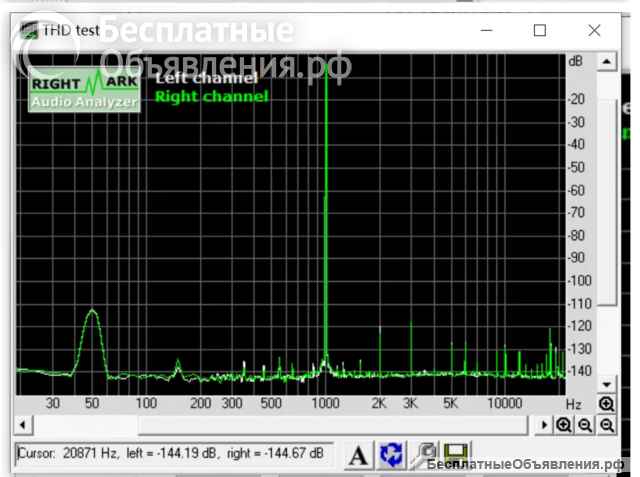Save the graph using the floppy icon
640x477 pixels.
[x=456, y=455]
